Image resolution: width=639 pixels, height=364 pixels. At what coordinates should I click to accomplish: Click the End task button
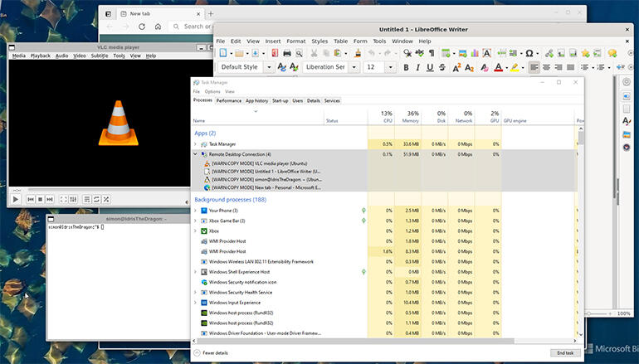[565, 352]
